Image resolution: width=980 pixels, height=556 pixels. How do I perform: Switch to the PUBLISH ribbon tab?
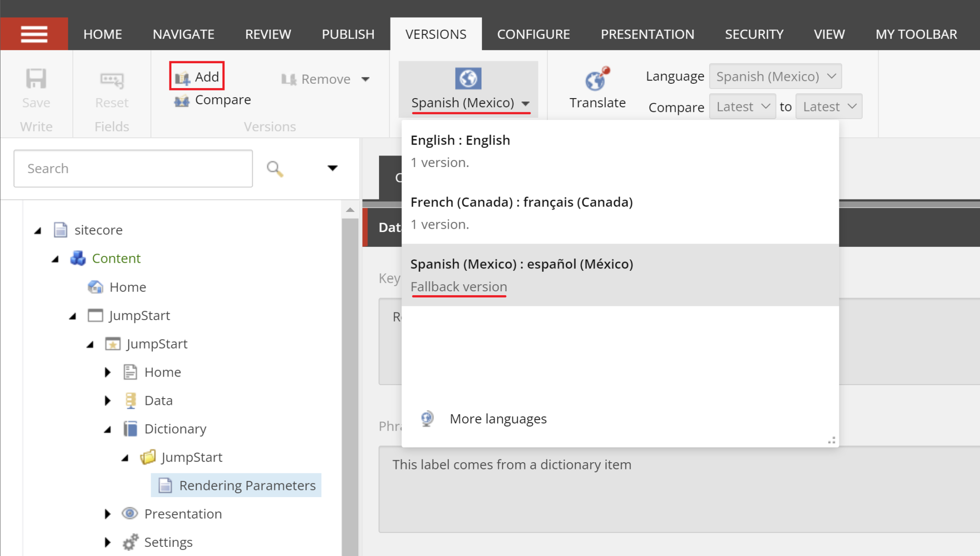coord(348,33)
